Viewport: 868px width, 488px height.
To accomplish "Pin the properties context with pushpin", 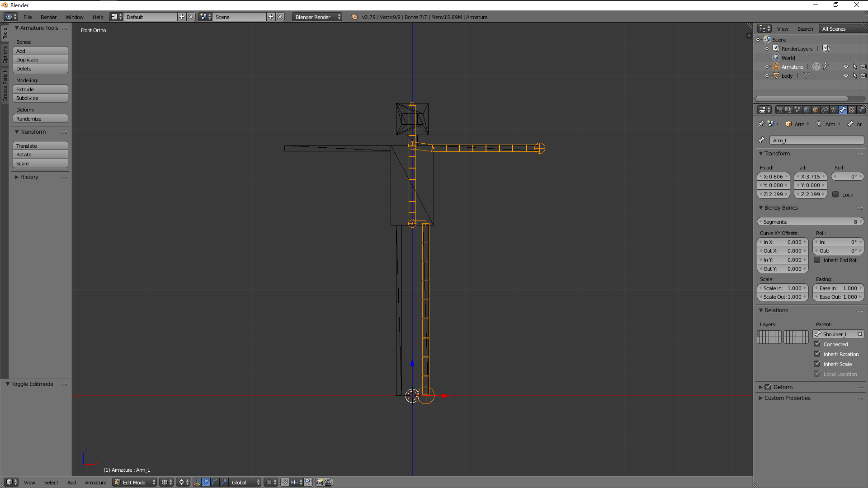I will (761, 124).
